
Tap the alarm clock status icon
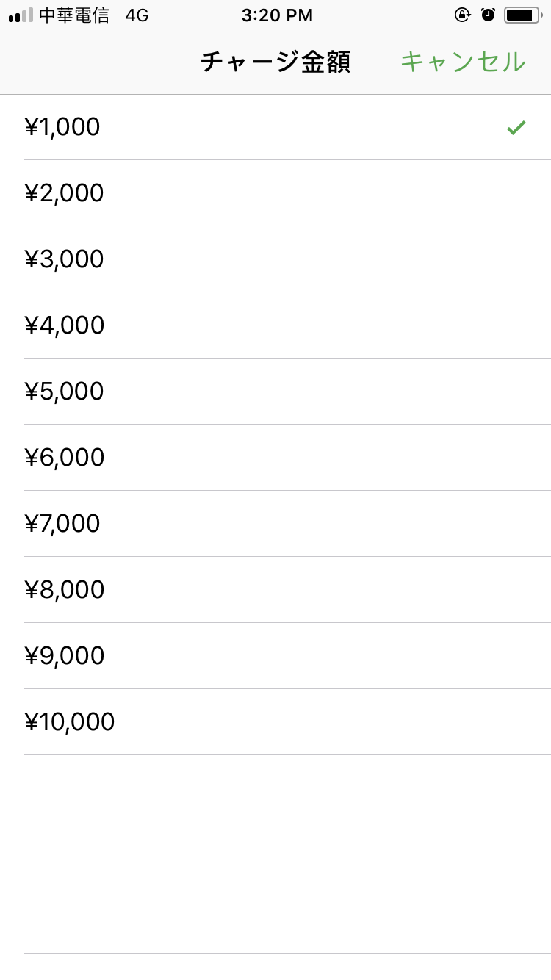tap(489, 15)
